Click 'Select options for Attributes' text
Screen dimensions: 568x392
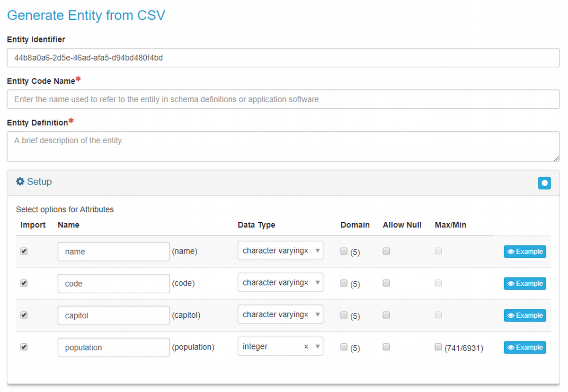tap(65, 209)
